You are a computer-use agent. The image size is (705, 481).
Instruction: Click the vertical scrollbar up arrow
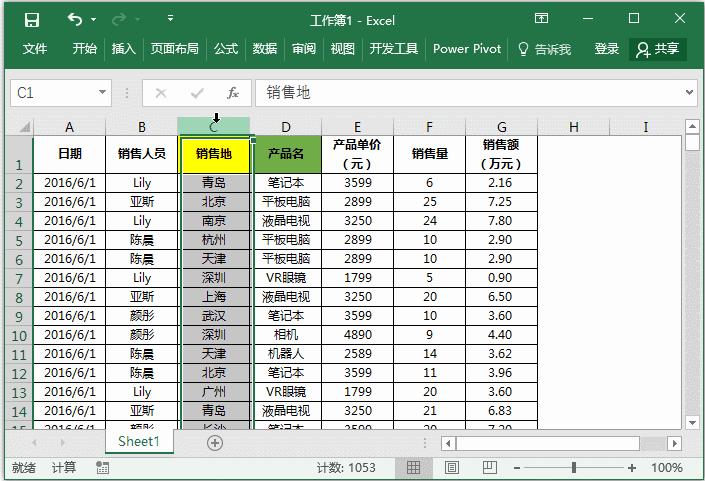click(x=692, y=126)
